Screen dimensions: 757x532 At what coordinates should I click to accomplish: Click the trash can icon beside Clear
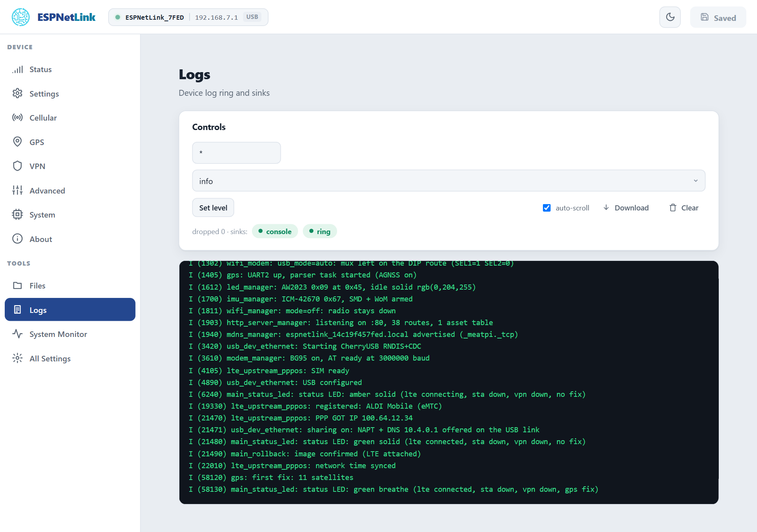point(673,208)
